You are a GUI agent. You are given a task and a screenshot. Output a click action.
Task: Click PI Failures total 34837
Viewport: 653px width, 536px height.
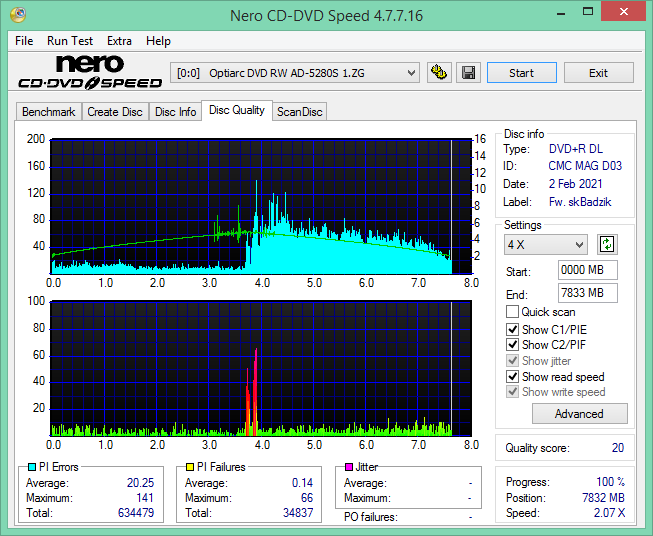[298, 512]
